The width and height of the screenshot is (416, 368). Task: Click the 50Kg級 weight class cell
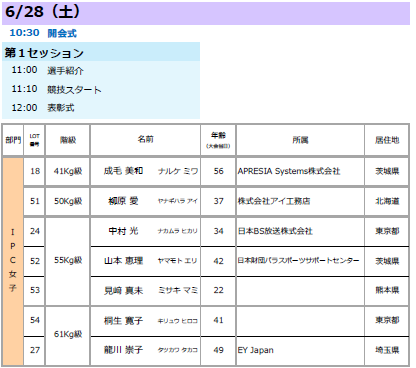[x=68, y=201]
